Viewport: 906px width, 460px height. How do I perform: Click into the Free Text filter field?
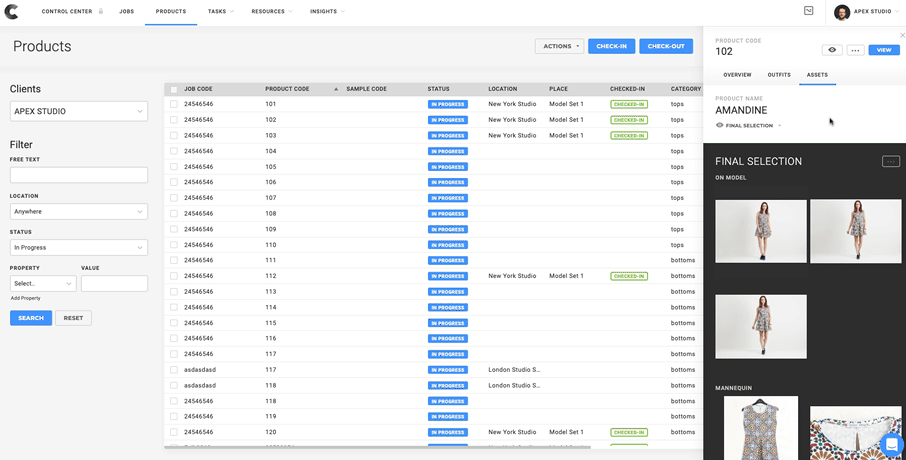[x=79, y=175]
